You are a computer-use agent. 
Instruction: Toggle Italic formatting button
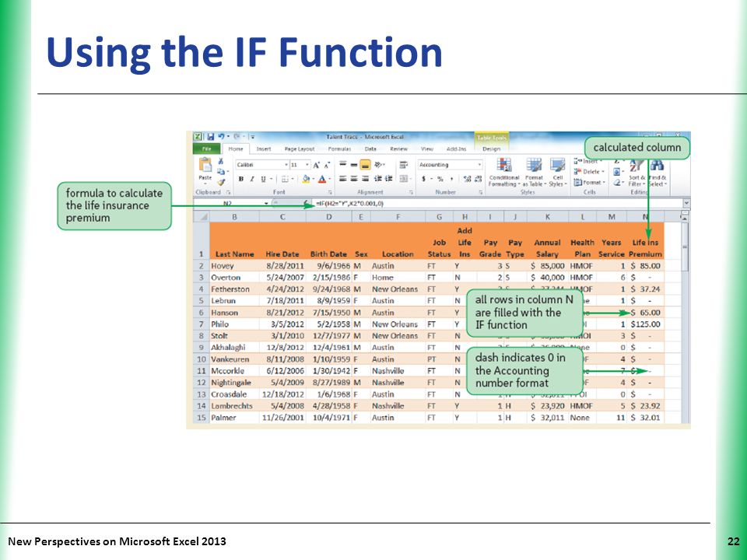(x=252, y=179)
